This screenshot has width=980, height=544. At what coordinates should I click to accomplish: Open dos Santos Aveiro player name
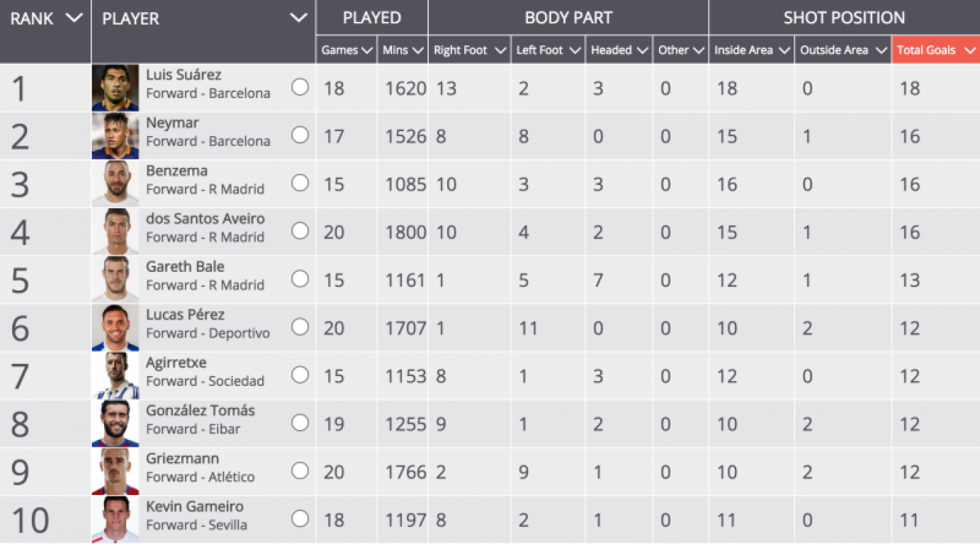pyautogui.click(x=205, y=219)
